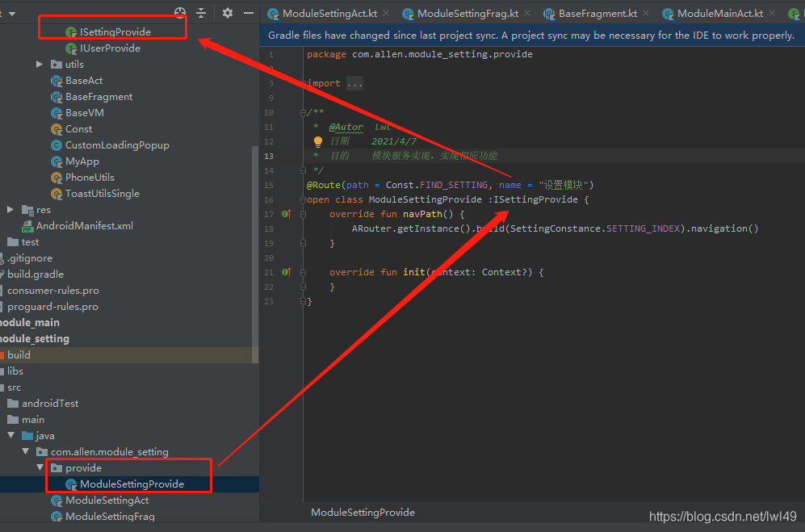The width and height of the screenshot is (805, 532).
Task: Click the ModuleSettingAct class icon in tree
Action: (x=57, y=501)
